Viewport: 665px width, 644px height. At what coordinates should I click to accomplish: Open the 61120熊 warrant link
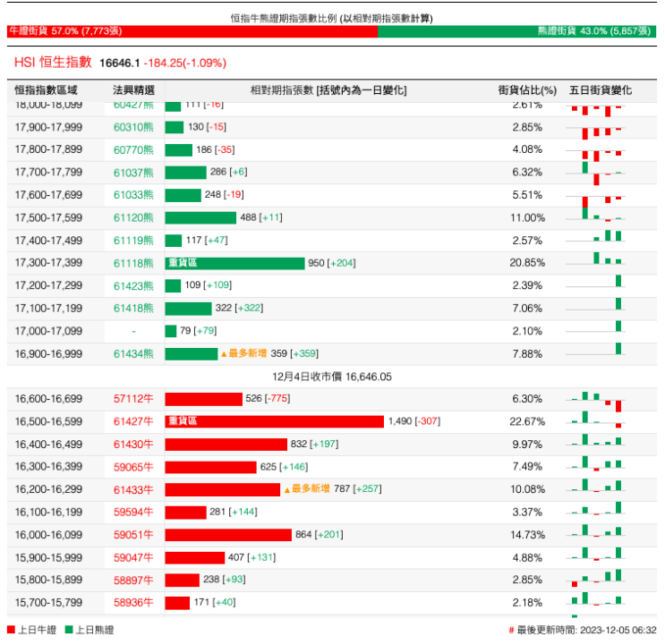pos(133,218)
